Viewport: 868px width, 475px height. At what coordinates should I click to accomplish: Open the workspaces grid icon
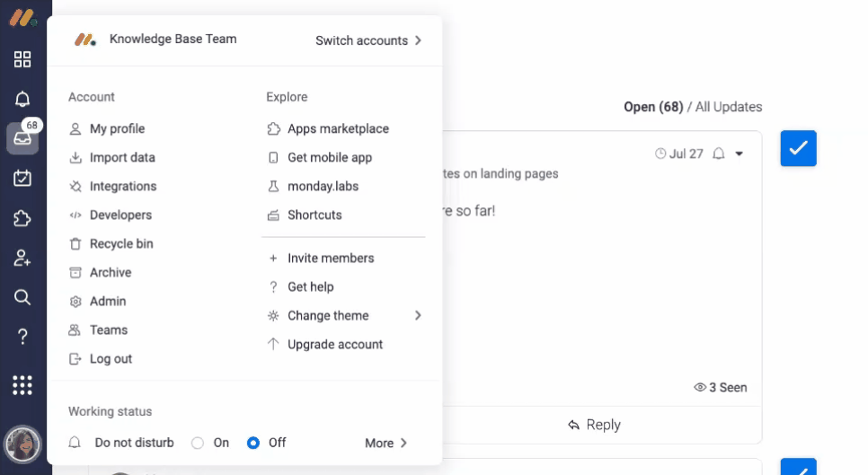tap(22, 59)
